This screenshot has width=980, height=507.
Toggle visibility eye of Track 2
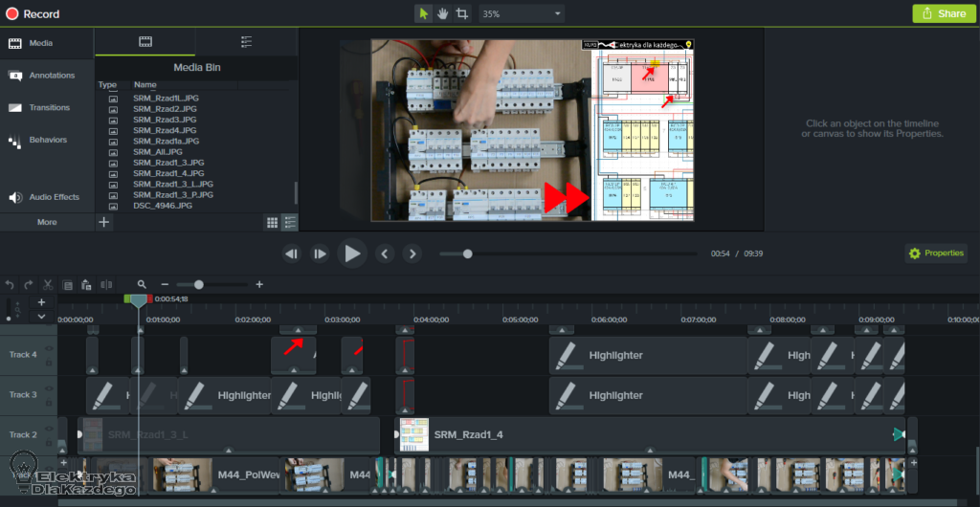coord(49,430)
